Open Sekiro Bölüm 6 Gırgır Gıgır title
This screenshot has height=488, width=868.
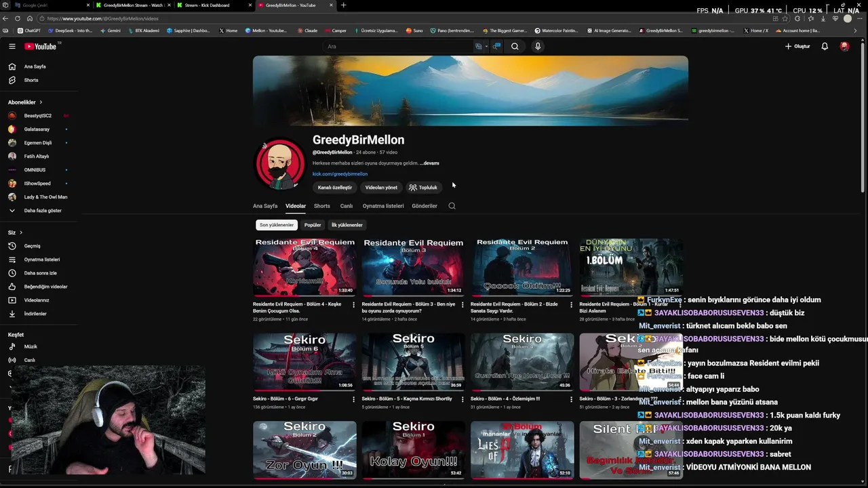pos(285,399)
